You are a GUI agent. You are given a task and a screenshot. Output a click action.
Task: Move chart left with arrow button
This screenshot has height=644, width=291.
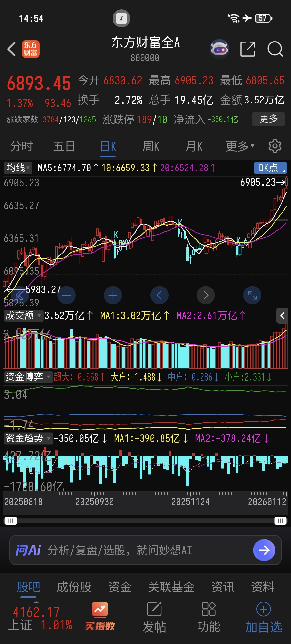[159, 295]
